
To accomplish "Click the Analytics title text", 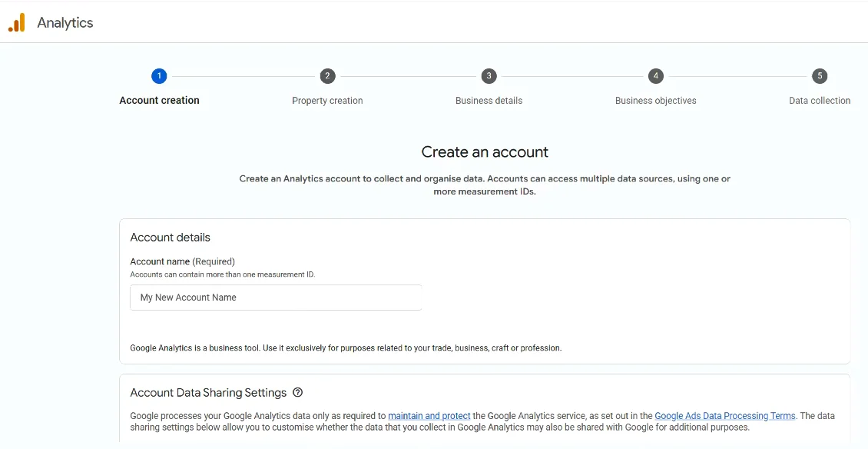I will 65,23.
